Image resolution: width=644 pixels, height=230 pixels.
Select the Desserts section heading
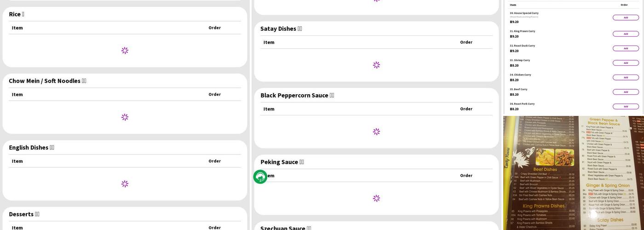click(x=21, y=214)
